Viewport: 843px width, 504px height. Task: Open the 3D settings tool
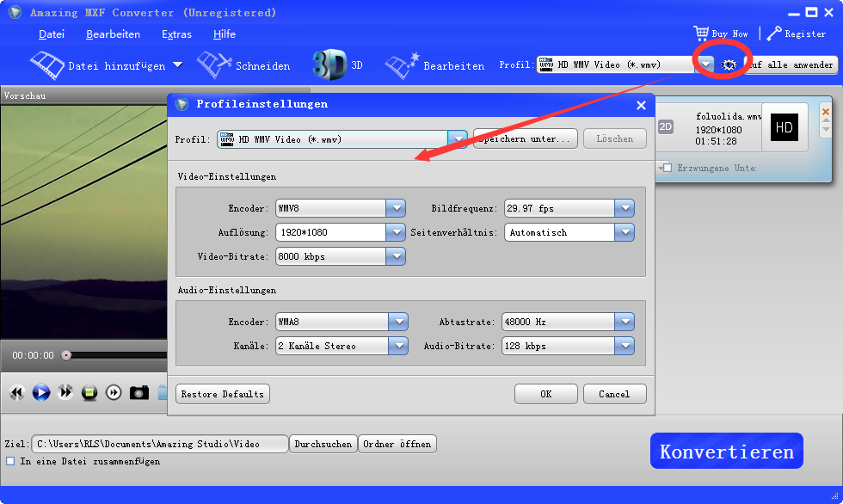[x=337, y=65]
